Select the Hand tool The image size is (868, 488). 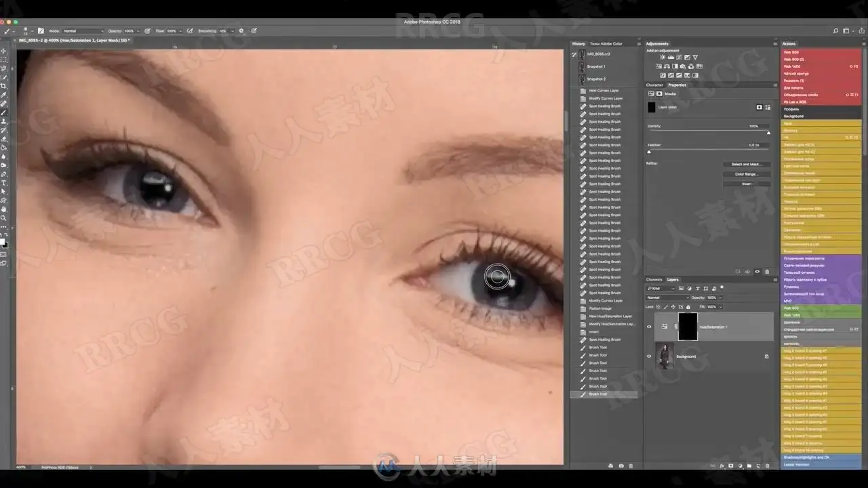coord(3,209)
